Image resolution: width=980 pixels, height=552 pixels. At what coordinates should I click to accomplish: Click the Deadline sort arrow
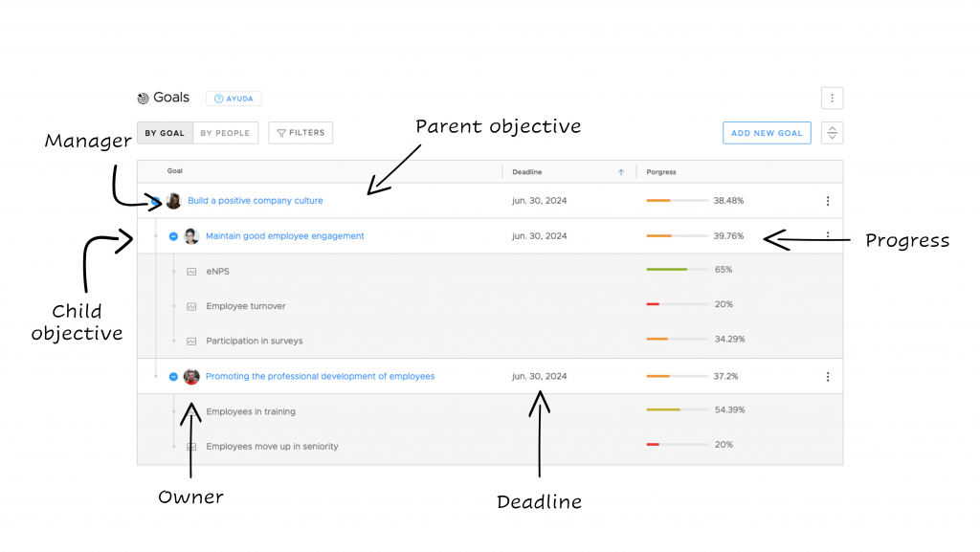(620, 172)
